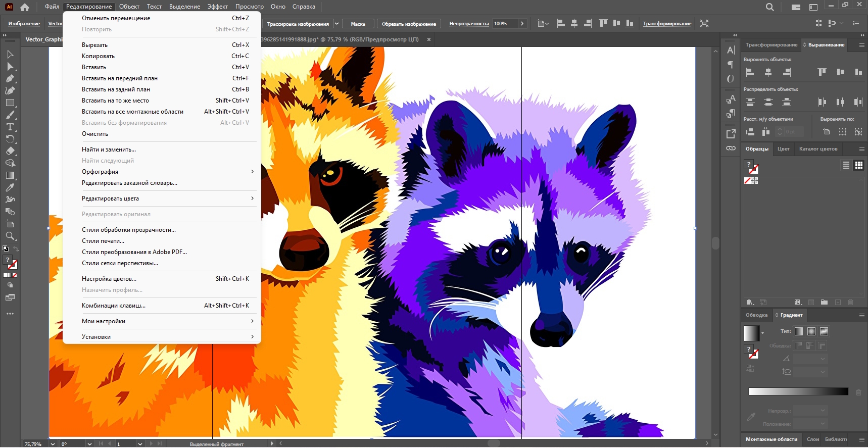
Task: Select the Pen tool
Action: 10,78
